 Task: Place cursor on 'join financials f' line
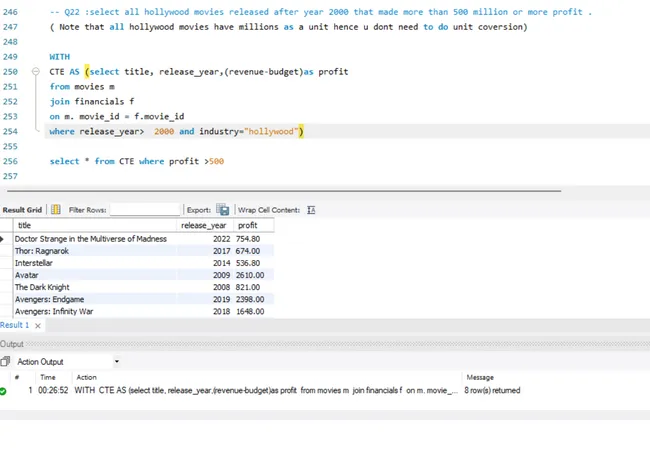coord(92,102)
